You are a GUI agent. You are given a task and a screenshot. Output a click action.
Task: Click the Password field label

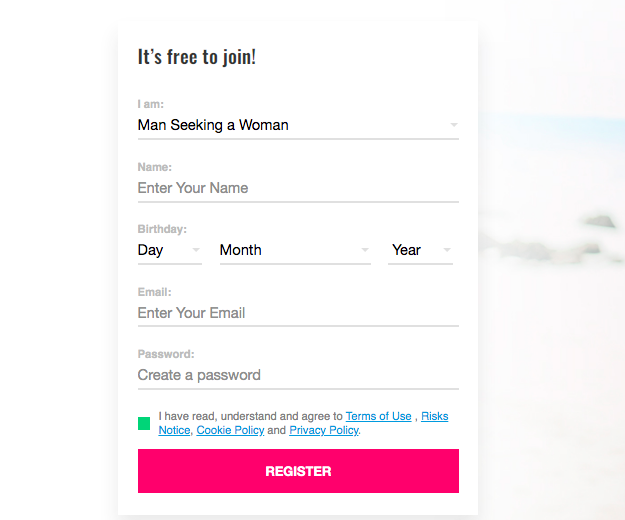coord(166,354)
